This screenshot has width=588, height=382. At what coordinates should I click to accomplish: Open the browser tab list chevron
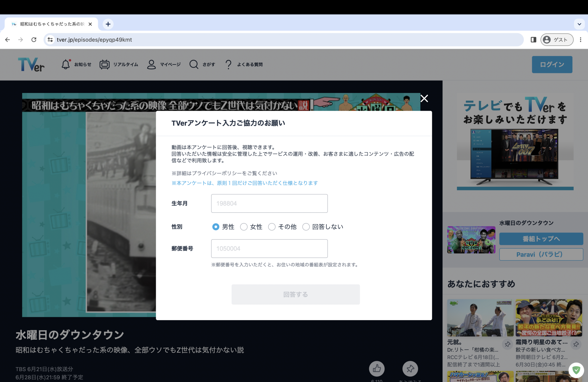579,24
